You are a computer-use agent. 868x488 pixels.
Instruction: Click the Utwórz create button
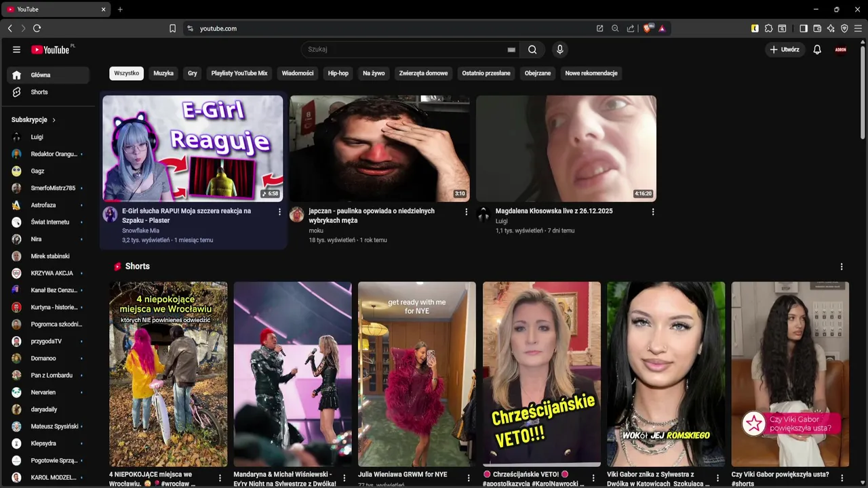pos(785,49)
